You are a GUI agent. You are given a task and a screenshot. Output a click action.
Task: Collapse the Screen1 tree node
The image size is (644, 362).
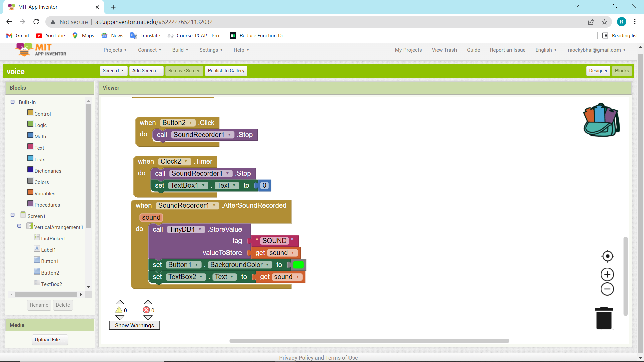click(13, 215)
